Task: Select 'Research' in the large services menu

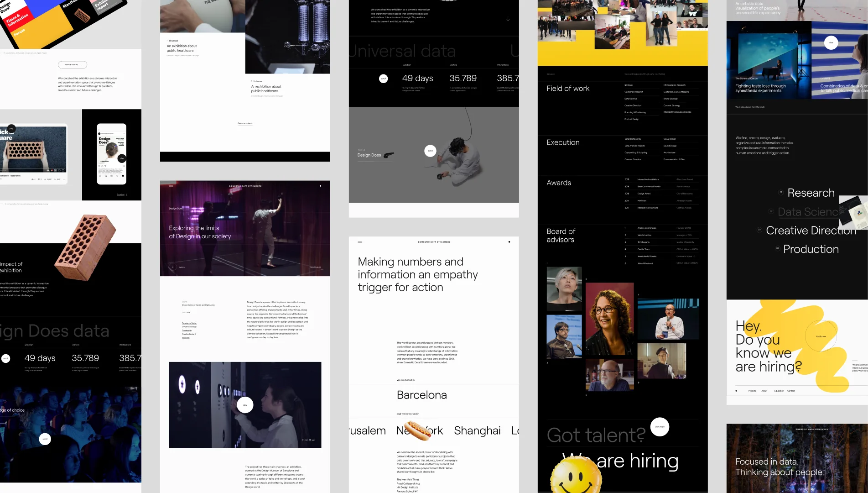Action: click(x=811, y=193)
